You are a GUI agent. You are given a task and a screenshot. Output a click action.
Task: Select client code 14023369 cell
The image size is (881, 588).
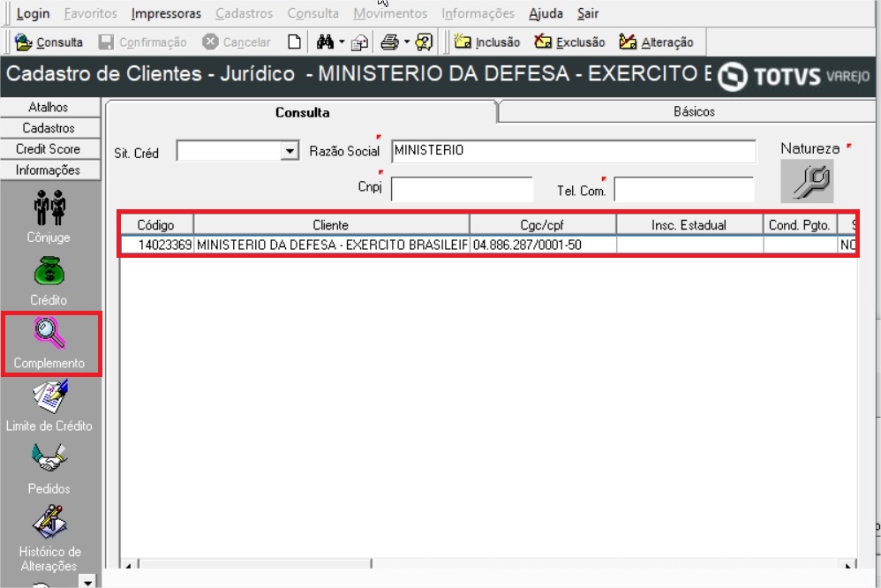coord(157,245)
